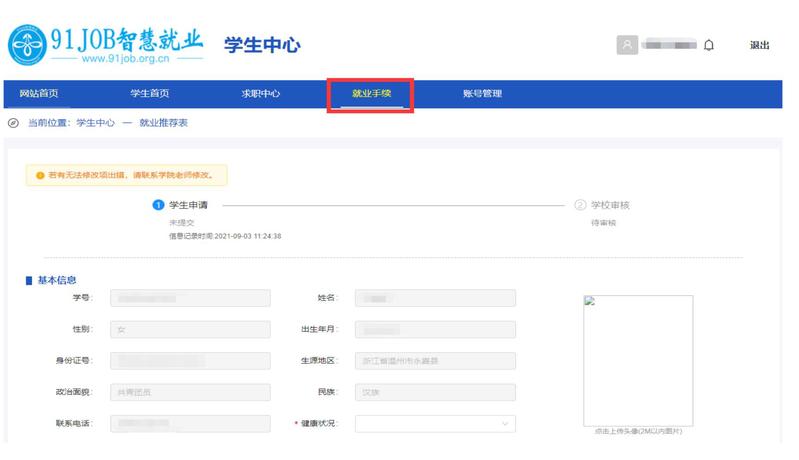Open the 就业手续 tab

point(371,94)
